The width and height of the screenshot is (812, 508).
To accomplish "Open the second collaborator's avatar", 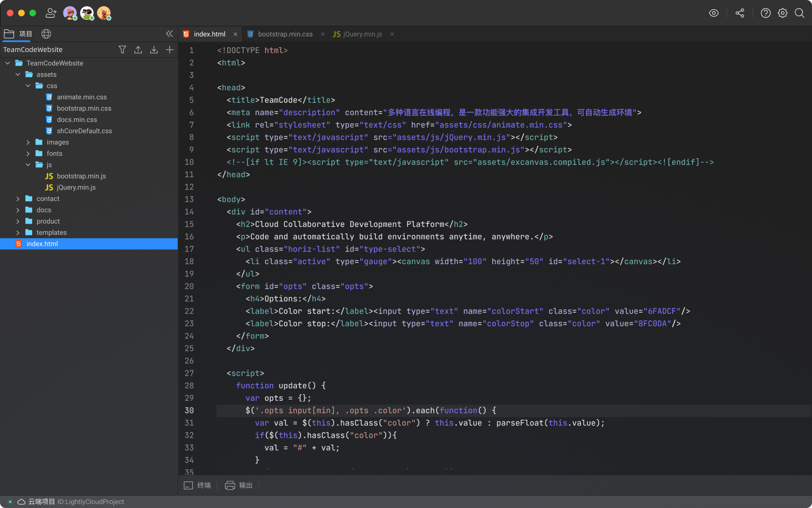I will (x=87, y=13).
